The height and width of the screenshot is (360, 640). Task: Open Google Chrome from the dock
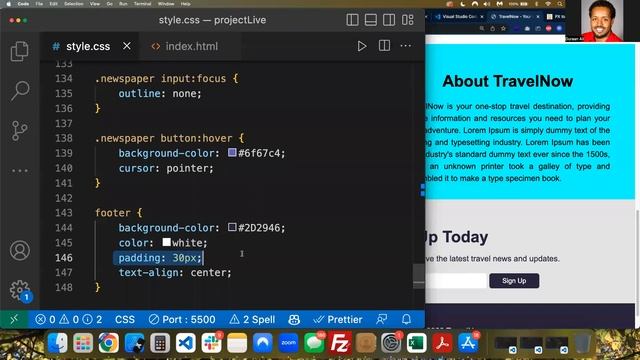[108, 343]
